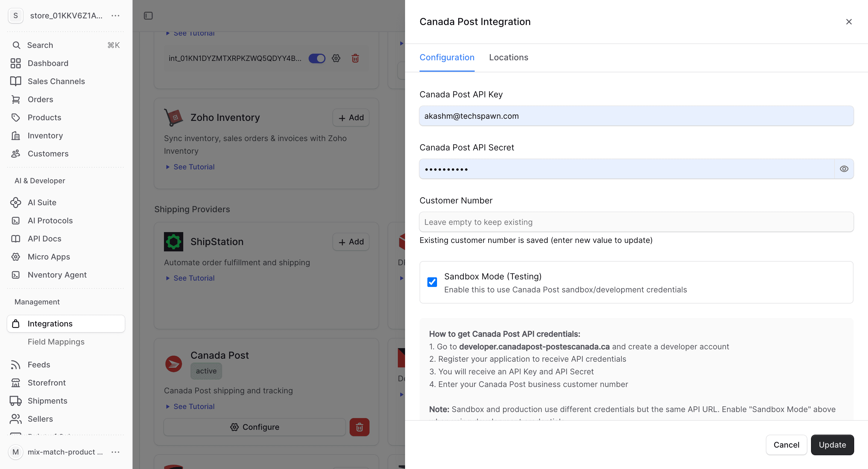This screenshot has width=868, height=469.
Task: View API Docs
Action: tap(66, 238)
